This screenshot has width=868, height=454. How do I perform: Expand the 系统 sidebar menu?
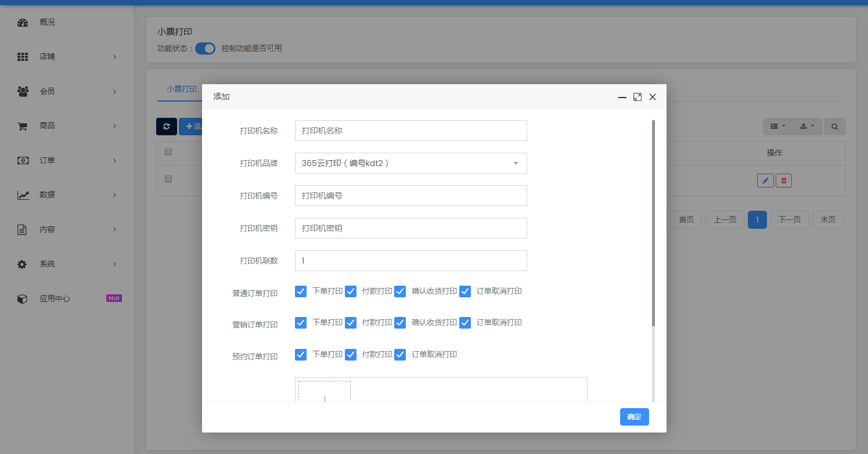(x=115, y=264)
